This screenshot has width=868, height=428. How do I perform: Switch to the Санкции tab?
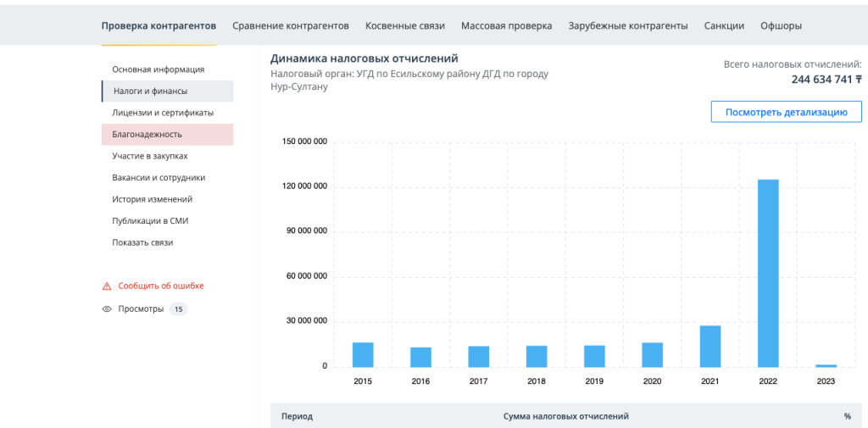point(724,25)
